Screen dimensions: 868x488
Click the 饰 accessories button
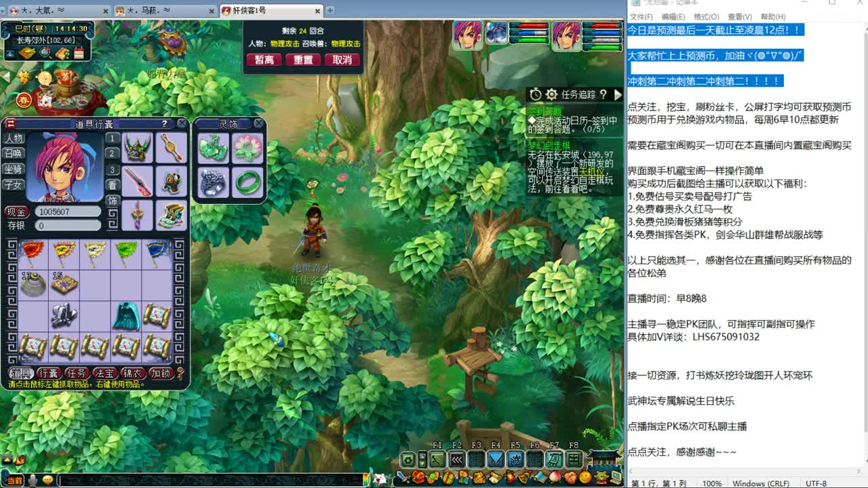[x=113, y=201]
